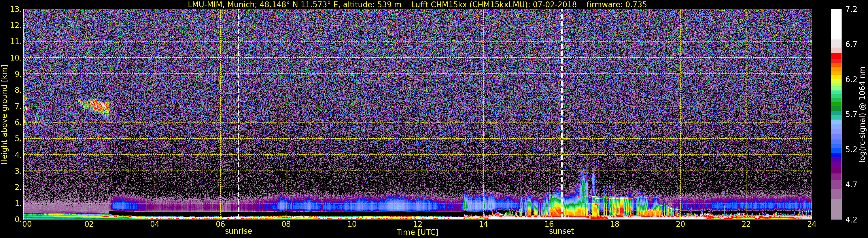Click the colorbar value '5.2'
Screen dimensions: 868x238
(851, 150)
